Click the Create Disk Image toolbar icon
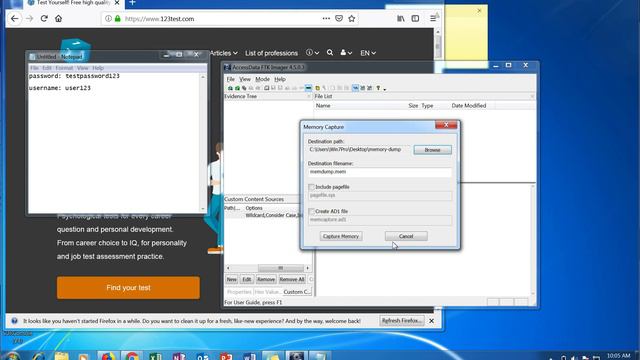 [x=267, y=88]
